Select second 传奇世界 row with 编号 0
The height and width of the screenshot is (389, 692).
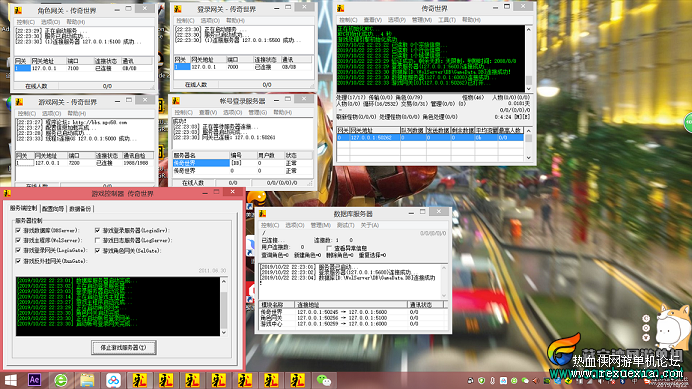242,170
